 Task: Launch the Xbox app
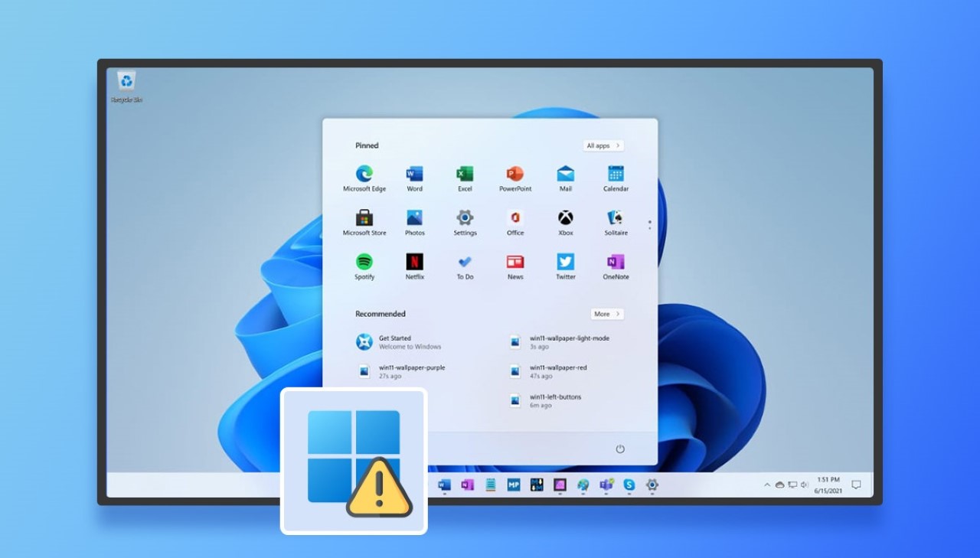click(x=565, y=218)
